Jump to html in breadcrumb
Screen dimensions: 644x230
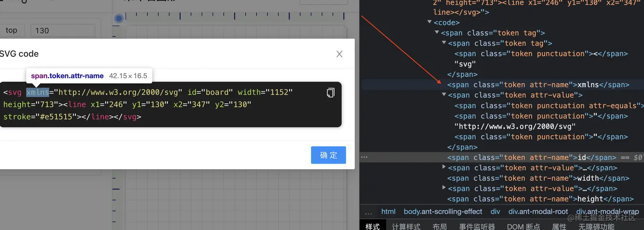(388, 212)
